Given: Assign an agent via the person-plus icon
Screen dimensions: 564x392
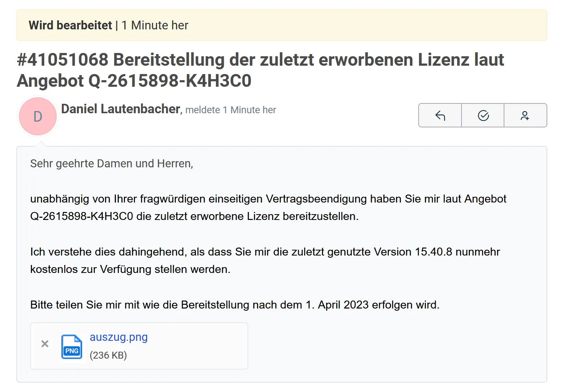Looking at the screenshot, I should [525, 115].
